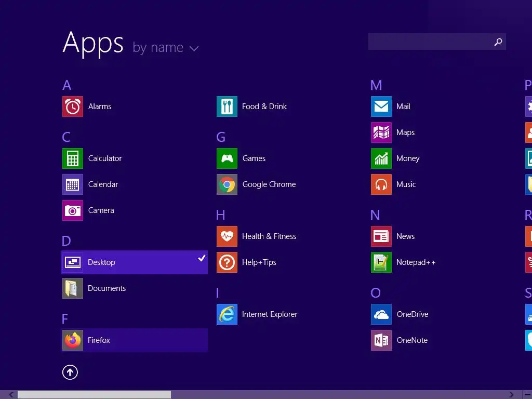
Task: Jump to letter group A header
Action: point(67,85)
